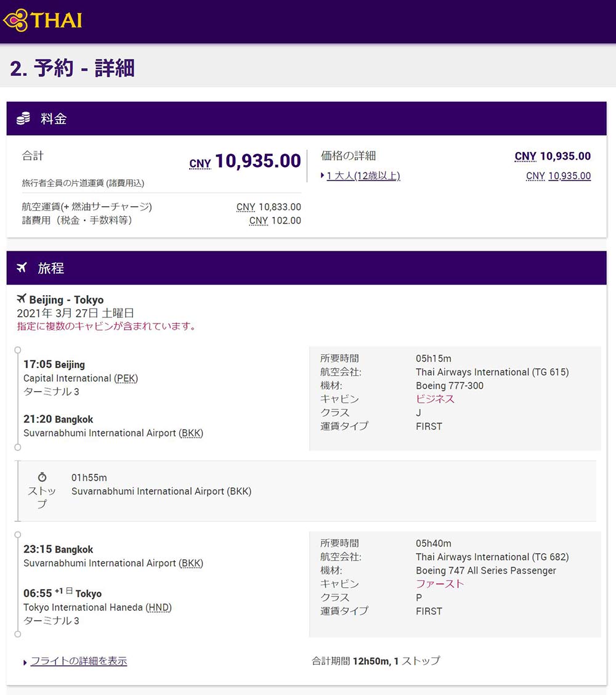Click the BKK code in the 21:20 arrival
Image resolution: width=616 pixels, height=695 pixels.
pyautogui.click(x=191, y=433)
